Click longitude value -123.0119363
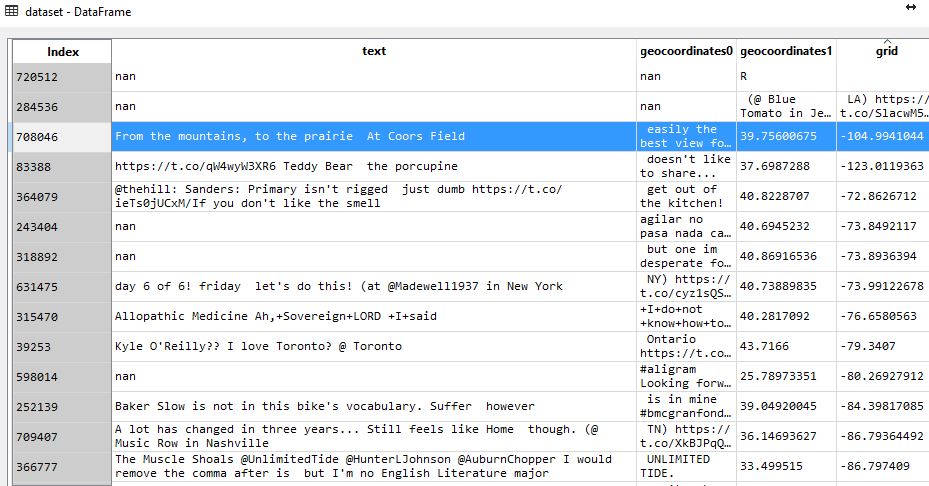The height and width of the screenshot is (486, 929). [882, 167]
